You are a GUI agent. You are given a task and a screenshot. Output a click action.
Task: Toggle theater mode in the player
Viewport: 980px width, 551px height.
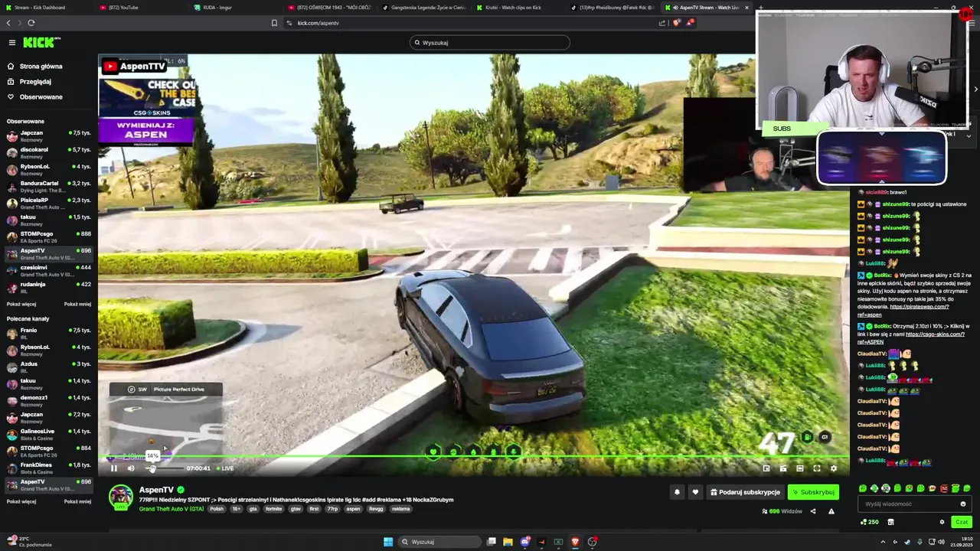point(800,468)
